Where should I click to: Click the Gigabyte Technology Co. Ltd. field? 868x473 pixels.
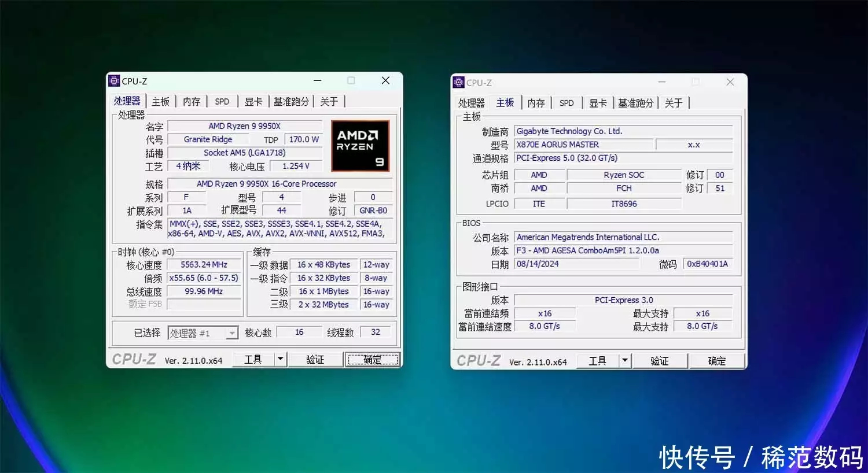point(623,131)
